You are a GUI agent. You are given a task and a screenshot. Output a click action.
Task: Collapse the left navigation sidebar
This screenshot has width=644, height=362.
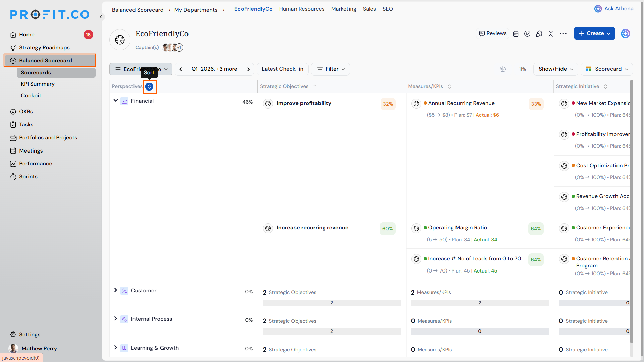(x=101, y=17)
